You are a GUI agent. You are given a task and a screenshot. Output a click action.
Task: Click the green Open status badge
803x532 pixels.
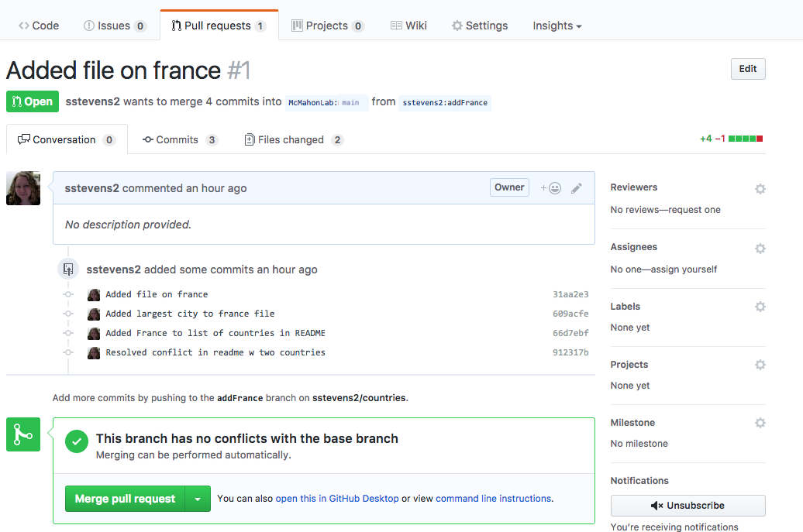pos(33,101)
